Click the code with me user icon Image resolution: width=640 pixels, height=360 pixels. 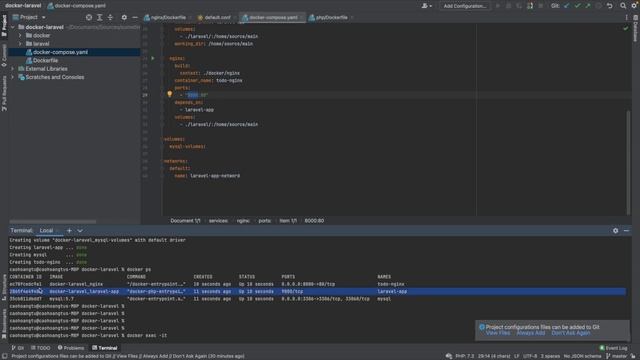(x=426, y=6)
